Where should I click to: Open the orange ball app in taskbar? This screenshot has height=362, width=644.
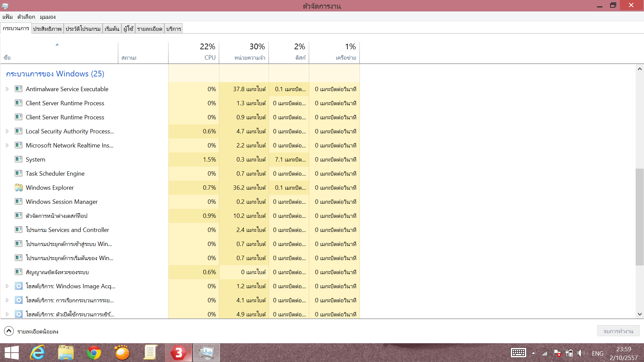coord(122,353)
